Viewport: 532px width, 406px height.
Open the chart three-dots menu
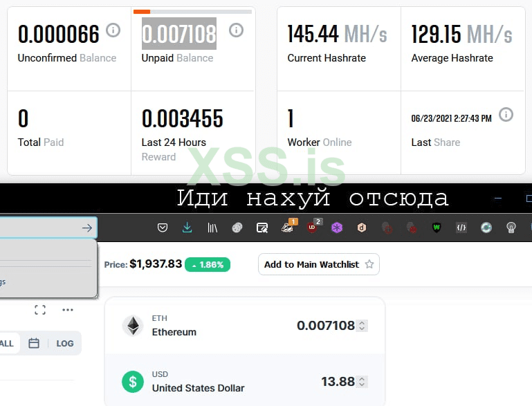pyautogui.click(x=68, y=310)
